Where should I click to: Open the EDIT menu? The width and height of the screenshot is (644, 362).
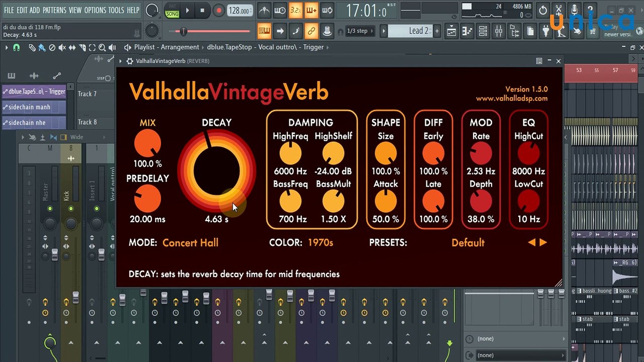pos(22,10)
